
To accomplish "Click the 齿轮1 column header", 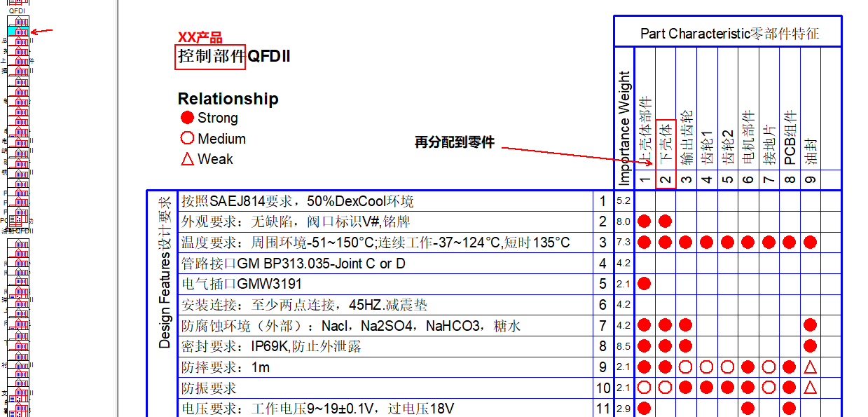I will click(x=707, y=147).
